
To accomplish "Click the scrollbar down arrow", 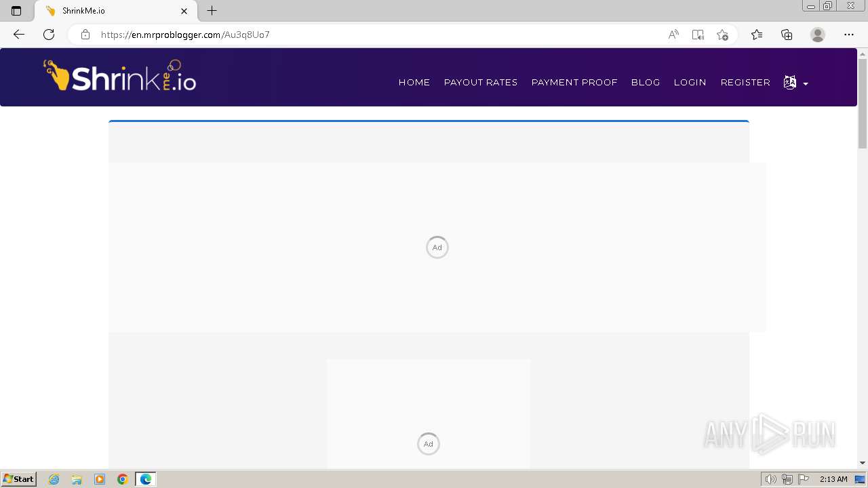I will point(863,463).
